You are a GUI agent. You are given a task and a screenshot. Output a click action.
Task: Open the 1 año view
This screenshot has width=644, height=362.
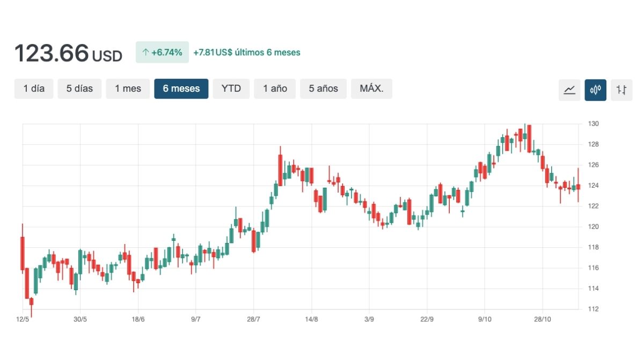click(275, 88)
